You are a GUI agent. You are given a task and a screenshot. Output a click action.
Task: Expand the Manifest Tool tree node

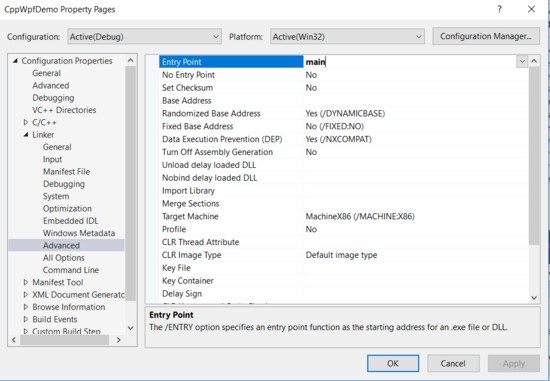[x=26, y=282]
